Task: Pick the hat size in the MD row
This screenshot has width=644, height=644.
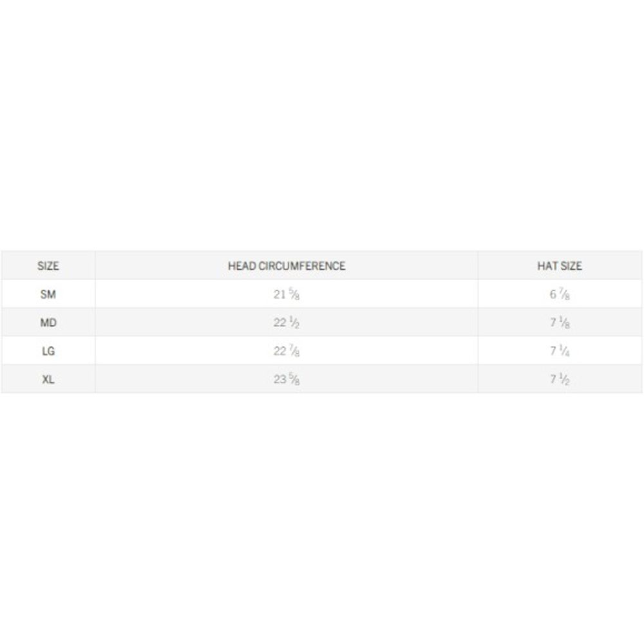Action: [x=560, y=323]
